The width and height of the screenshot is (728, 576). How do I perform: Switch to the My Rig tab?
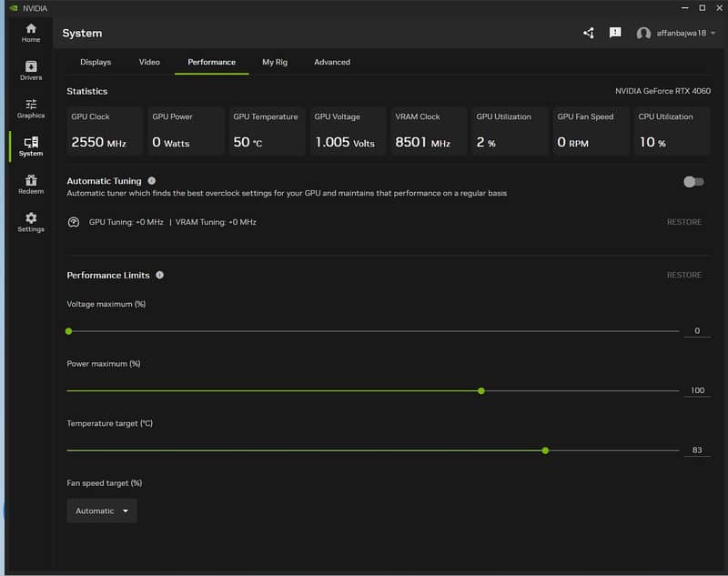click(x=275, y=62)
